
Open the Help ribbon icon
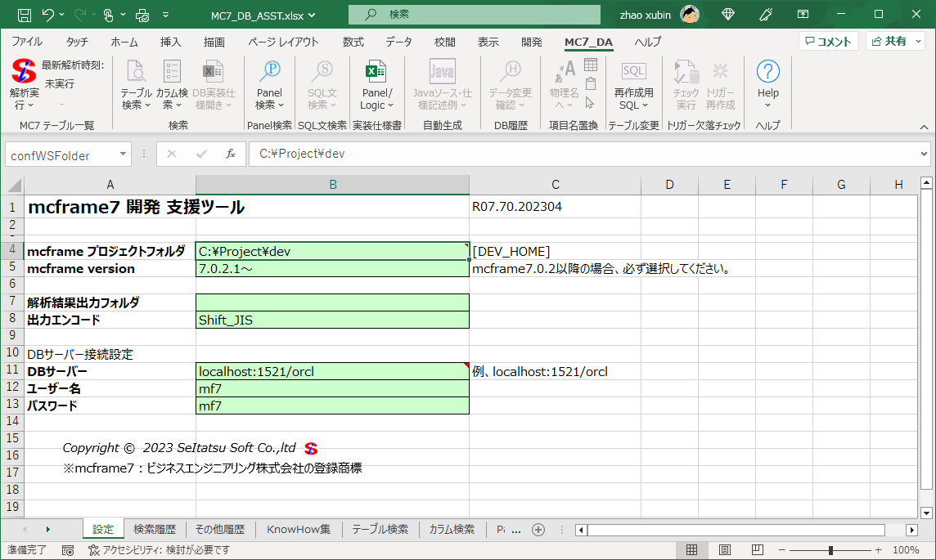tap(767, 73)
